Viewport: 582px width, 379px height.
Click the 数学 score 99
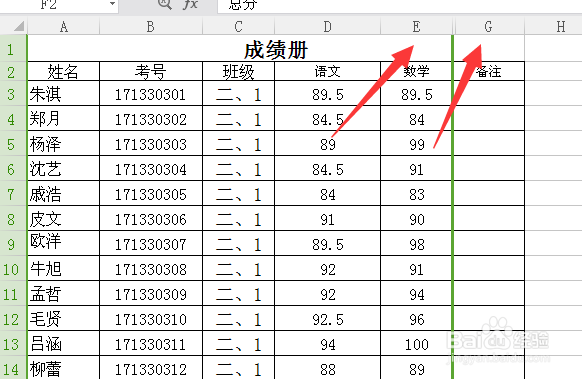coord(416,144)
